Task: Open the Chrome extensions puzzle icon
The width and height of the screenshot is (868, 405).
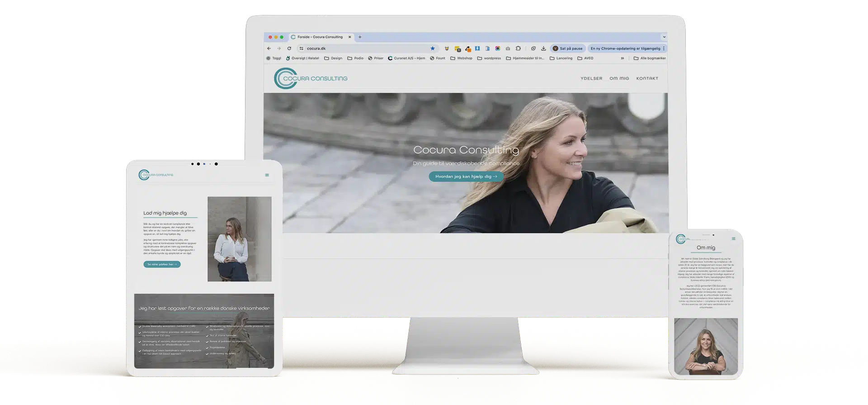Action: [x=518, y=48]
